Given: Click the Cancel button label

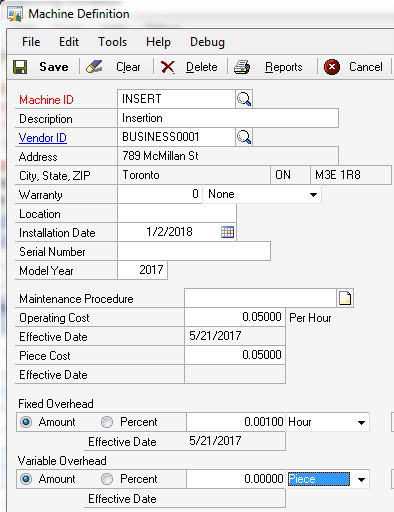Looking at the screenshot, I should [x=366, y=67].
